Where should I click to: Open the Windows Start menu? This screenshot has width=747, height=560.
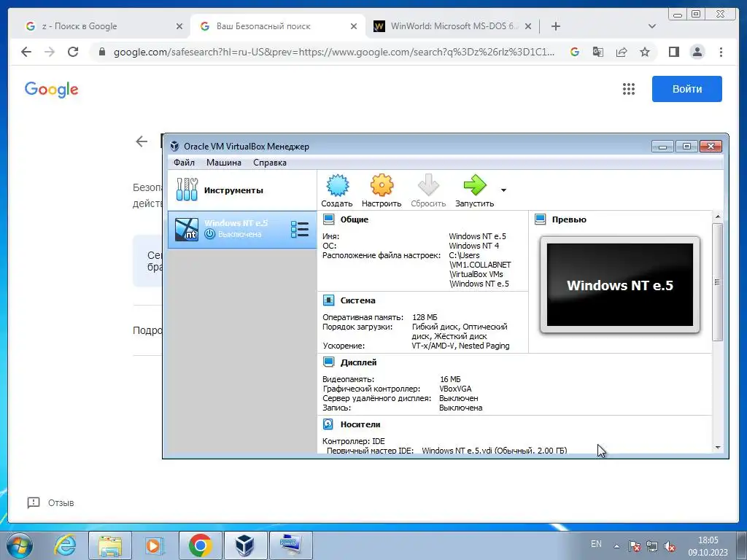click(x=19, y=545)
